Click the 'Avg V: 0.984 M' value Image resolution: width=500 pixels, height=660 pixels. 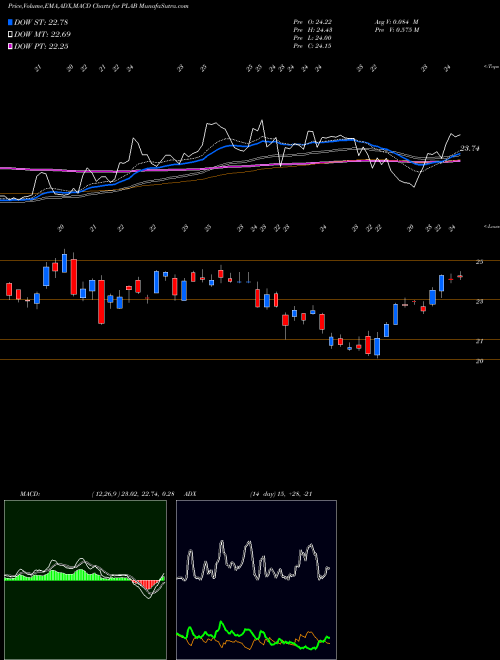(x=398, y=22)
